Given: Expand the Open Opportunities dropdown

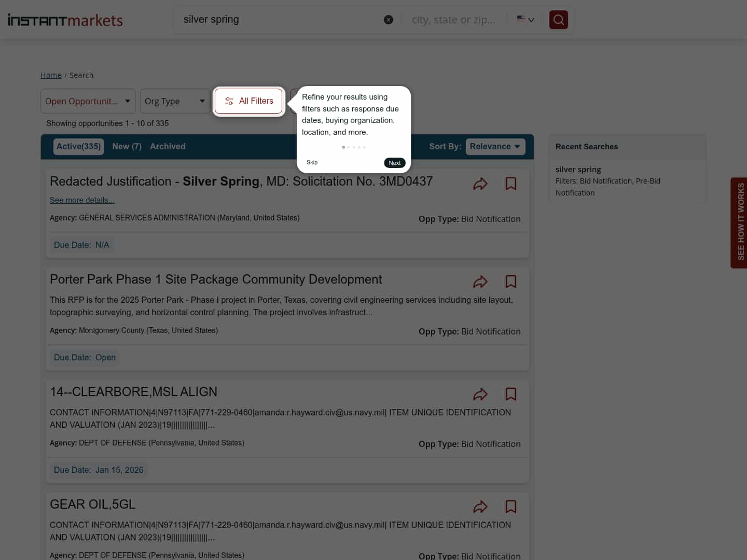Looking at the screenshot, I should point(88,101).
